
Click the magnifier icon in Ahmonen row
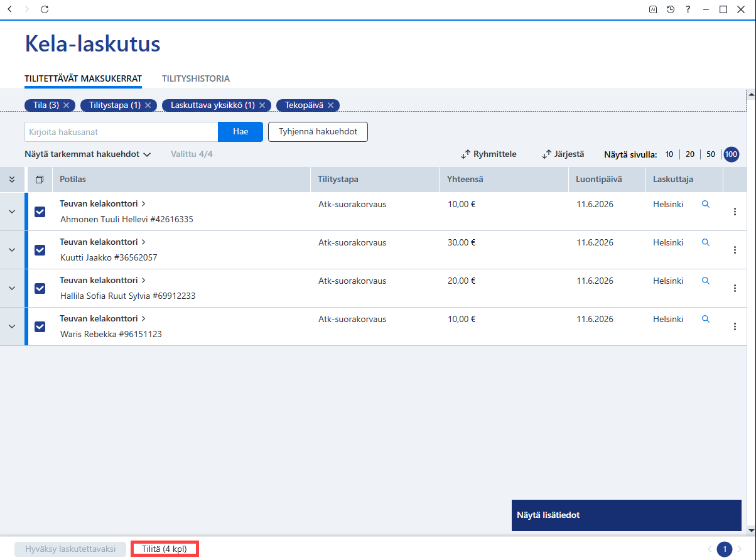[705, 204]
